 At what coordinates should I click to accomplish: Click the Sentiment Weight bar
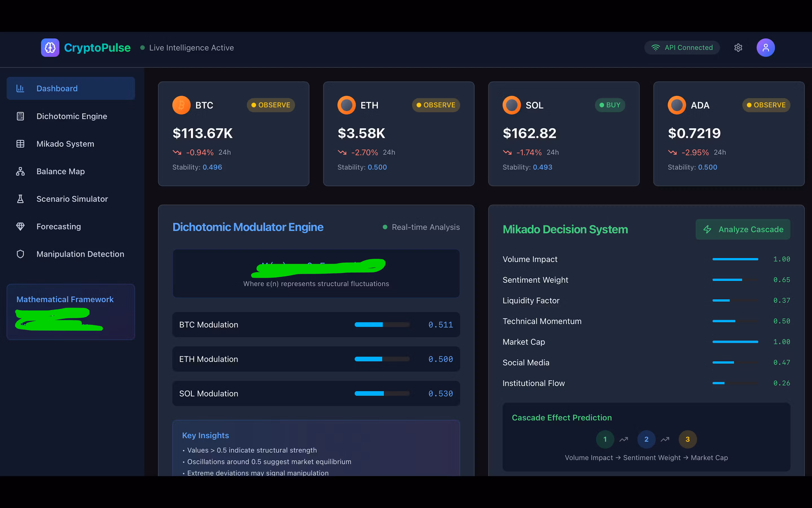pos(735,280)
